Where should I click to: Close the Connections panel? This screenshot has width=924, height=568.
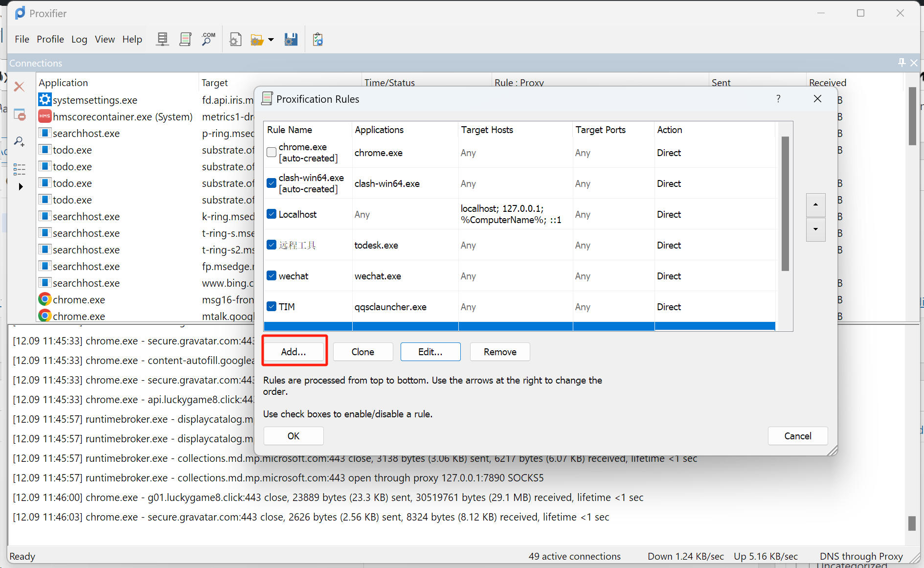pos(914,63)
